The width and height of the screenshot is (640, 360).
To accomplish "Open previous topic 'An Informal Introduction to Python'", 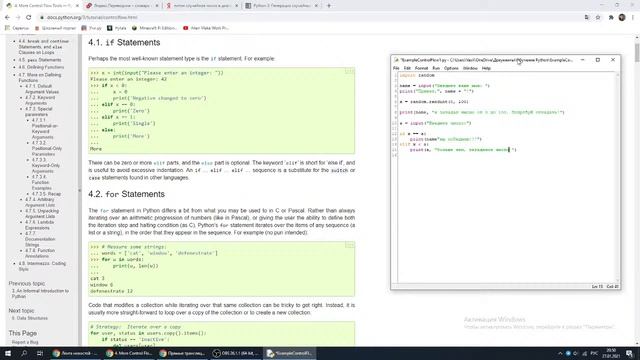I will pyautogui.click(x=40, y=293).
